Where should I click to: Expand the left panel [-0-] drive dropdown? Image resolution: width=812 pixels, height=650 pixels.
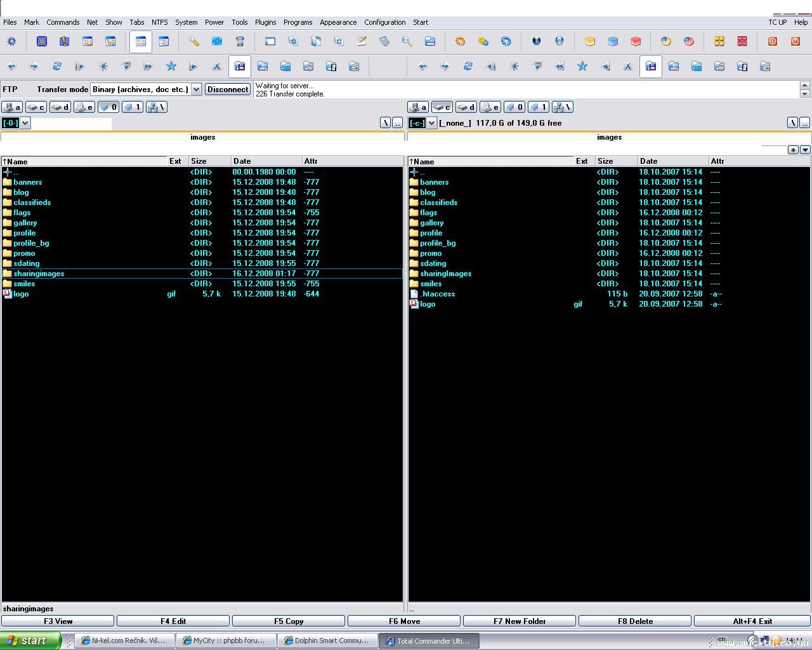click(x=25, y=123)
